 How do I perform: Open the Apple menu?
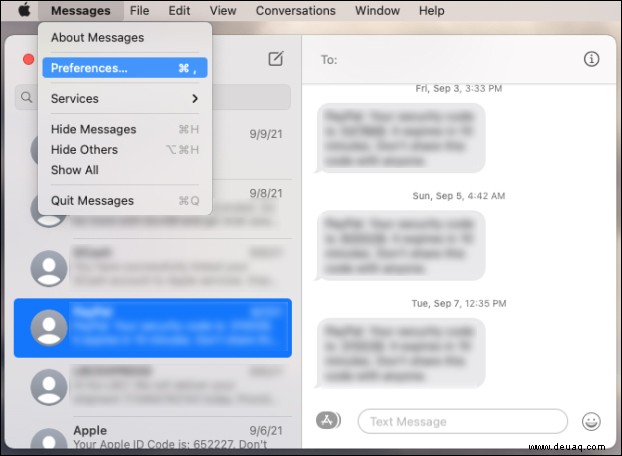tap(24, 10)
